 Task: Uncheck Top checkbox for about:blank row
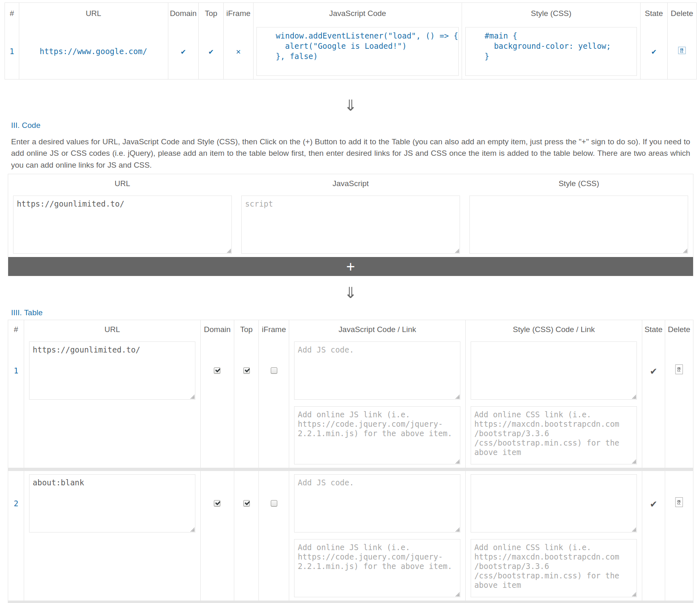[247, 503]
